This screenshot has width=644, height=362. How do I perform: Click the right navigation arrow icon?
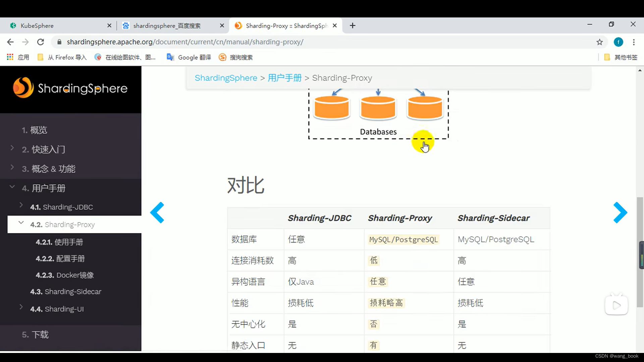(x=619, y=213)
